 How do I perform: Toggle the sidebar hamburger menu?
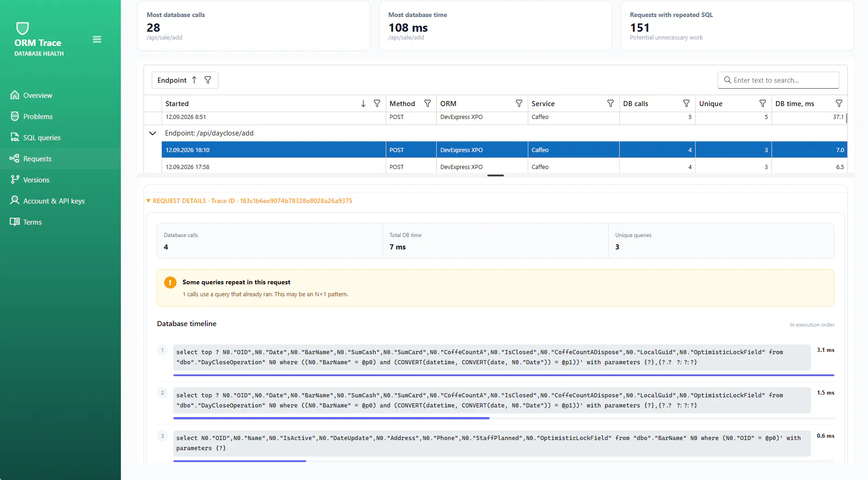click(x=97, y=40)
